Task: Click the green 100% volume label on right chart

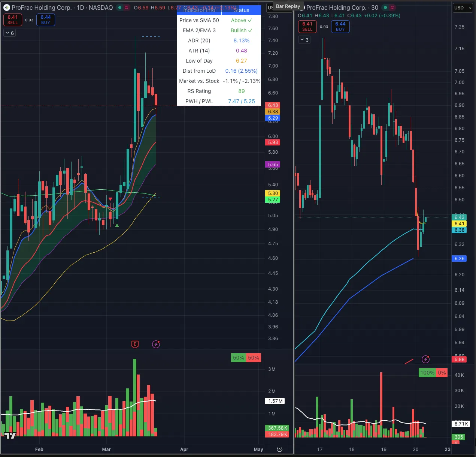Action: click(x=427, y=373)
